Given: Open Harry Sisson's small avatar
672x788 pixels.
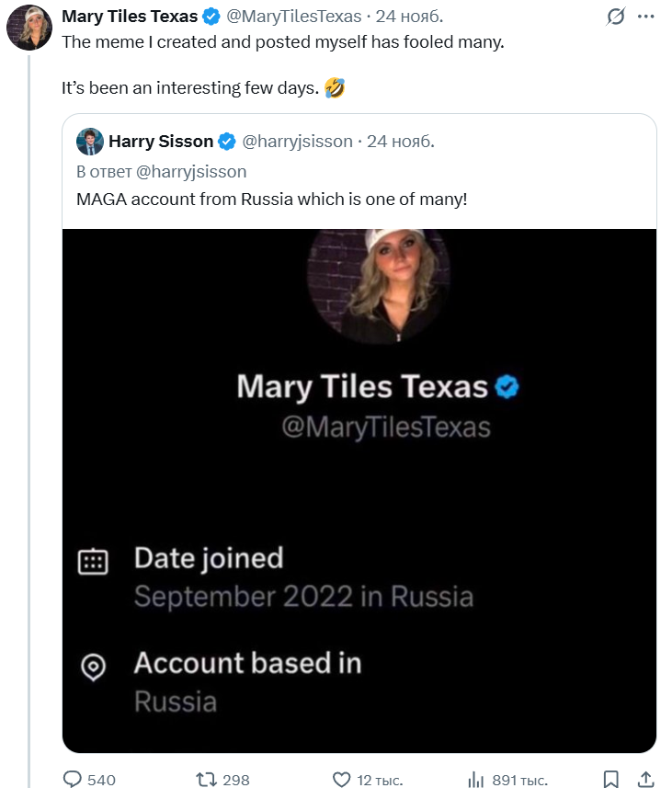Looking at the screenshot, I should pyautogui.click(x=89, y=141).
